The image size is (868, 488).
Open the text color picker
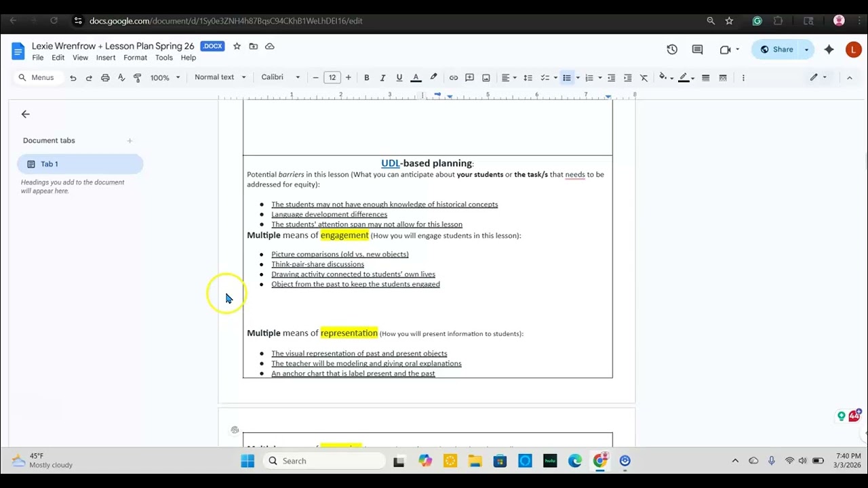[416, 78]
